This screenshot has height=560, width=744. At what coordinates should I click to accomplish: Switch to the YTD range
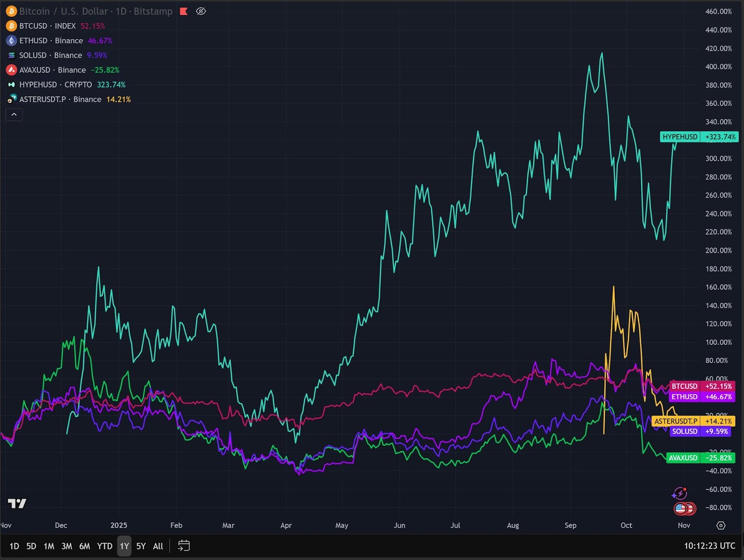pyautogui.click(x=105, y=546)
